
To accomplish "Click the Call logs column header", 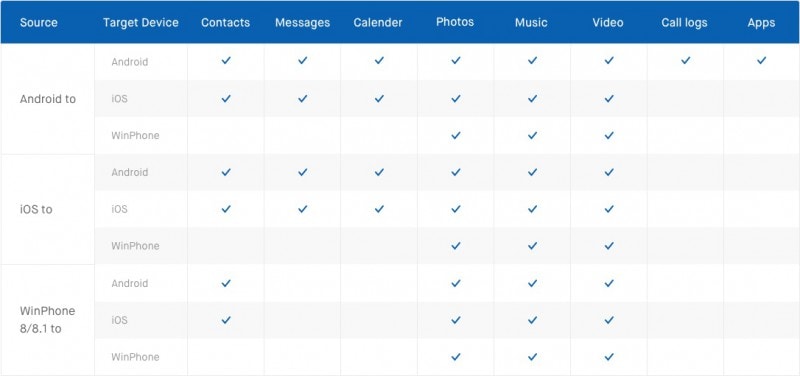I will point(685,22).
